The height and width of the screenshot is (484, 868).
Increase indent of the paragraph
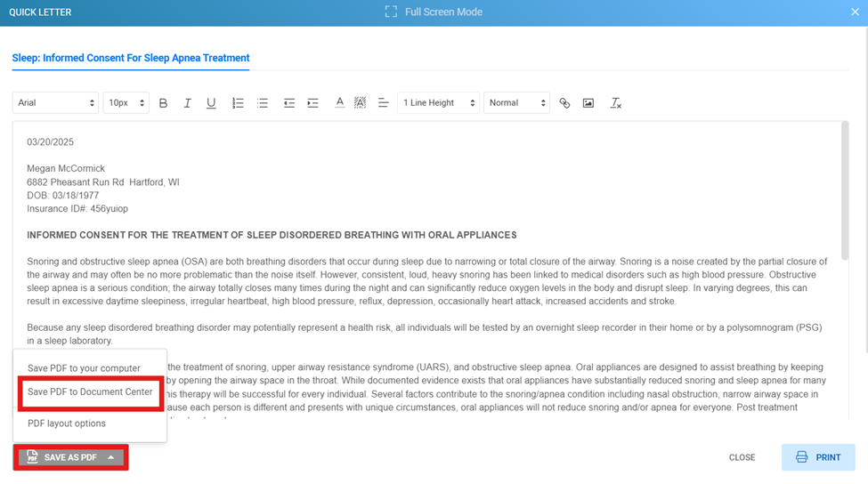pos(313,103)
